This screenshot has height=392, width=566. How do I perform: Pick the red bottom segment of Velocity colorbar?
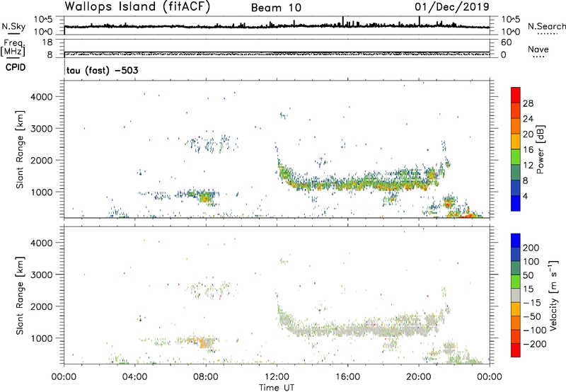[x=516, y=350]
